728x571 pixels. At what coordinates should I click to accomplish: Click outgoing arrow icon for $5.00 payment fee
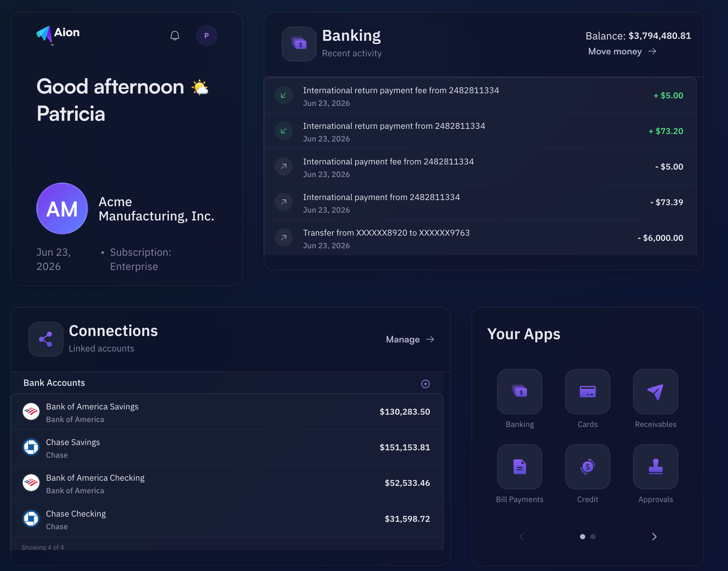(284, 166)
